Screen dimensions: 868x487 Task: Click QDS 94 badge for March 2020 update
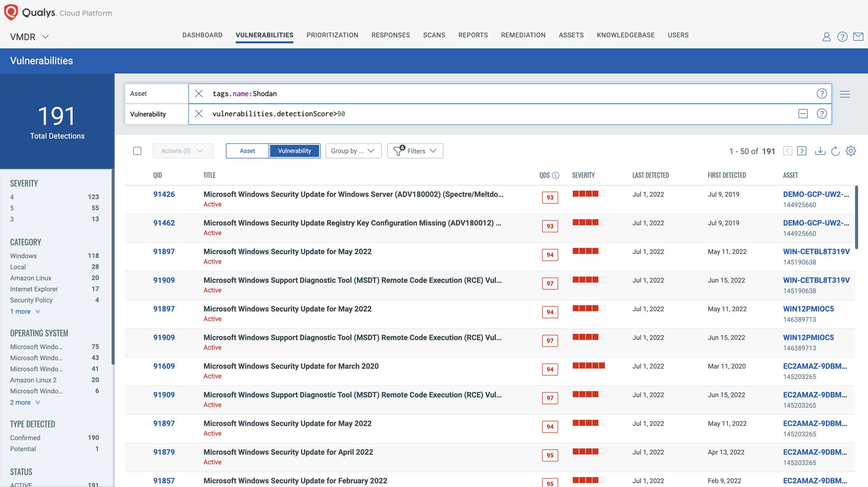point(550,370)
